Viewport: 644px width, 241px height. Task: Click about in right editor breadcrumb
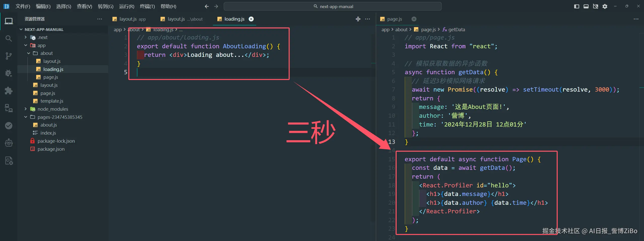(x=401, y=29)
